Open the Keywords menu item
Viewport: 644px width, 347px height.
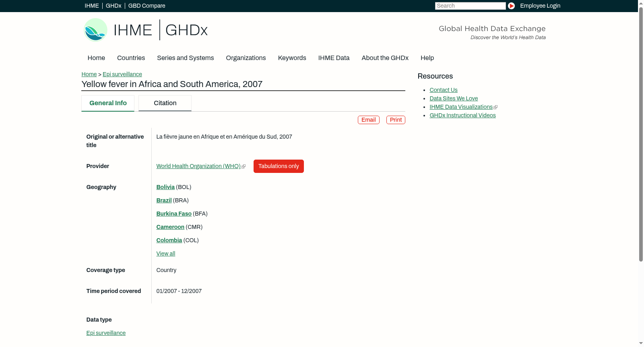[292, 58]
